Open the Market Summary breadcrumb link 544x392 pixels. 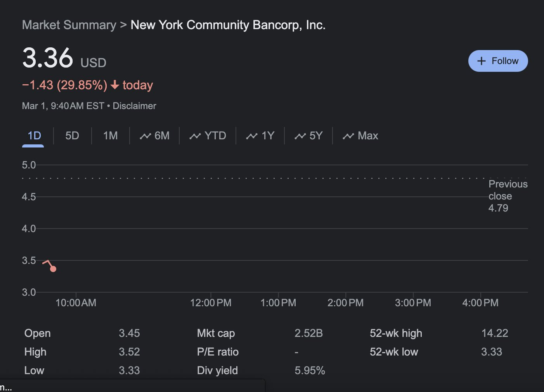click(69, 25)
